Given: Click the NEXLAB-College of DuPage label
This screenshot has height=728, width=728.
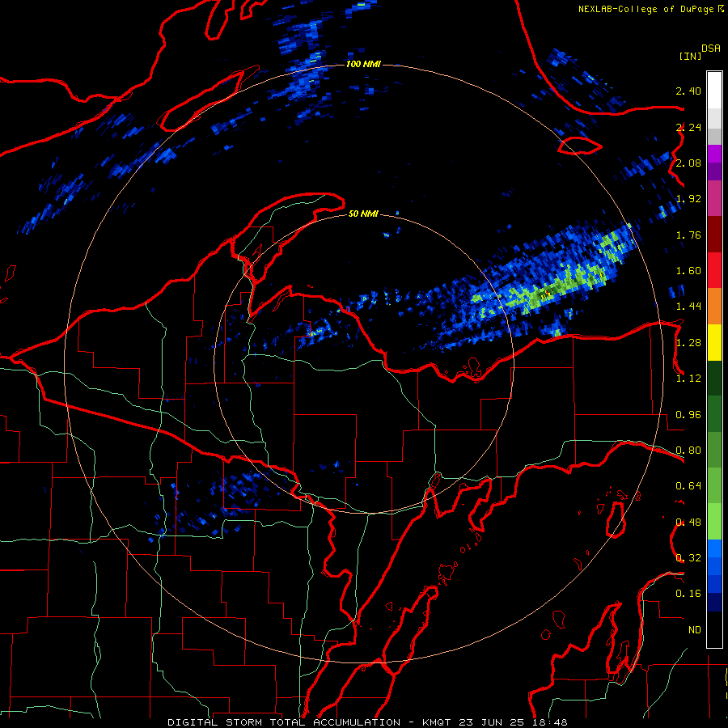Looking at the screenshot, I should point(645,9).
